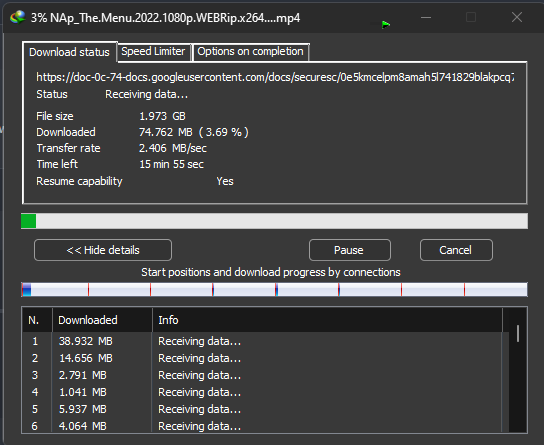The height and width of the screenshot is (445, 544).
Task: Click the Info column header
Action: pyautogui.click(x=327, y=320)
